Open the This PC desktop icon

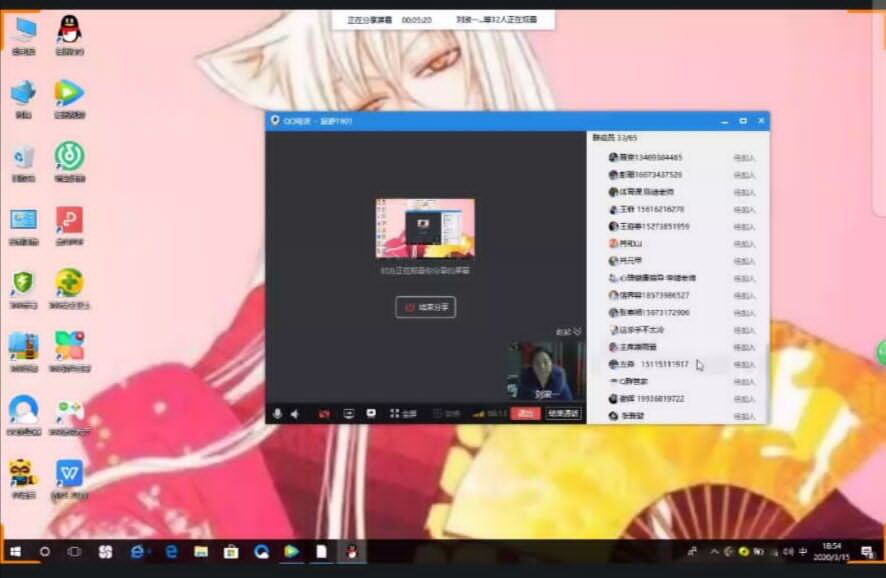[x=24, y=35]
